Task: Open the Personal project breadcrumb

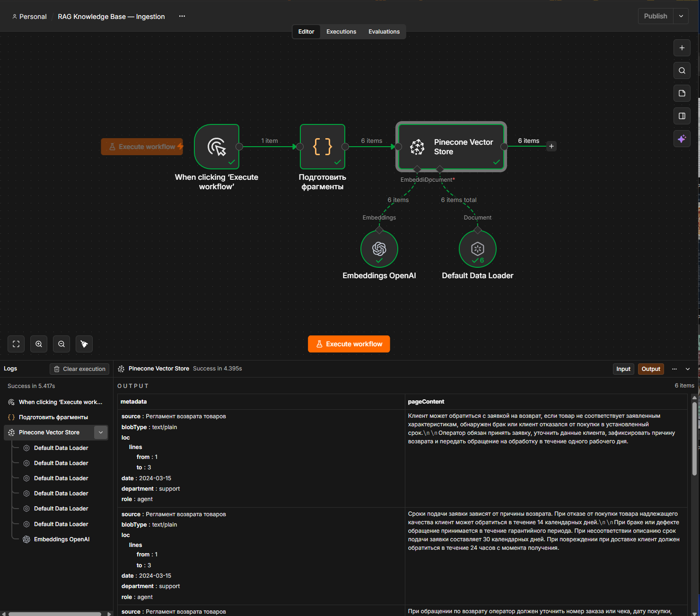Action: pyautogui.click(x=29, y=17)
